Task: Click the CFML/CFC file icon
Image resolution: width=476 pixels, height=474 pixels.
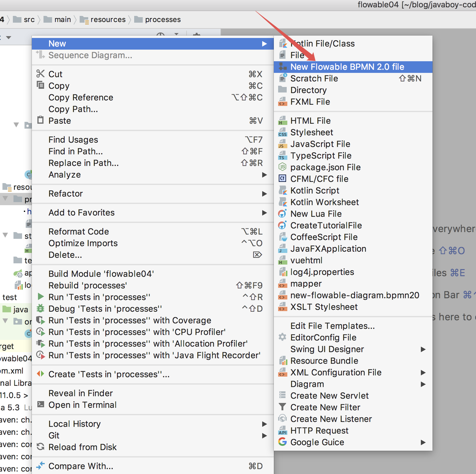Action: pyautogui.click(x=282, y=179)
